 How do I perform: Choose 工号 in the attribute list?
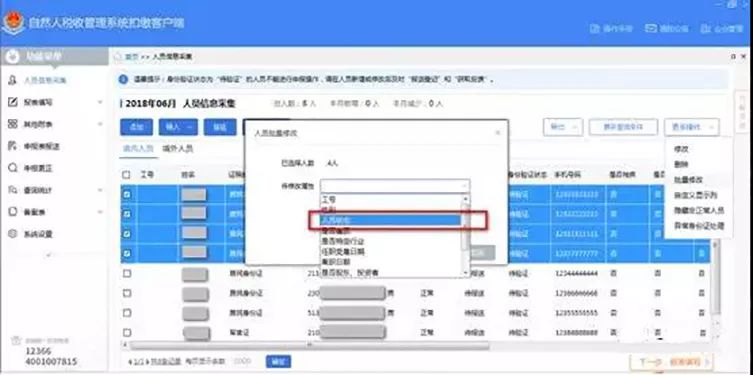329,199
